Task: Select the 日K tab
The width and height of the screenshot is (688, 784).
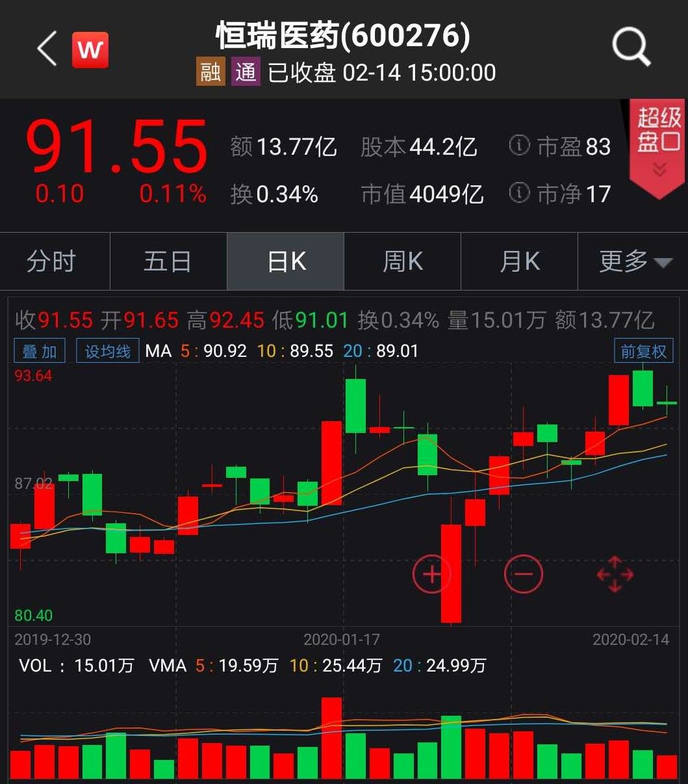Action: pos(286,261)
